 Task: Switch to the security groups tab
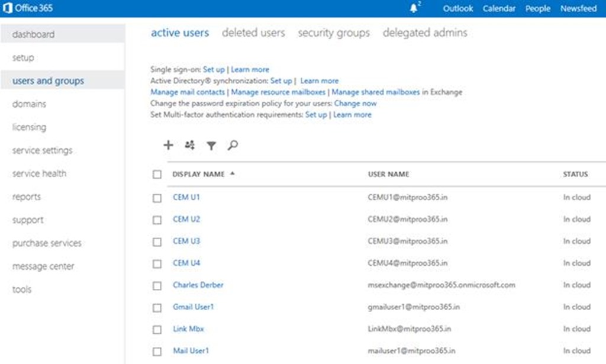334,33
